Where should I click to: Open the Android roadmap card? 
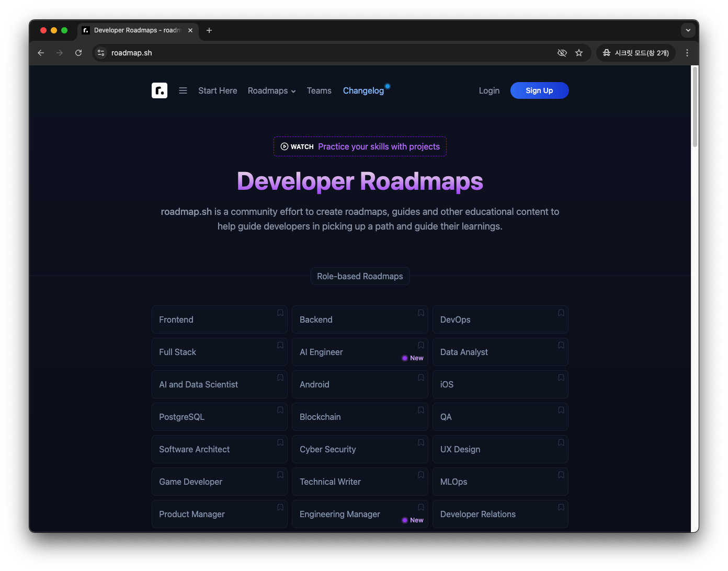click(360, 384)
